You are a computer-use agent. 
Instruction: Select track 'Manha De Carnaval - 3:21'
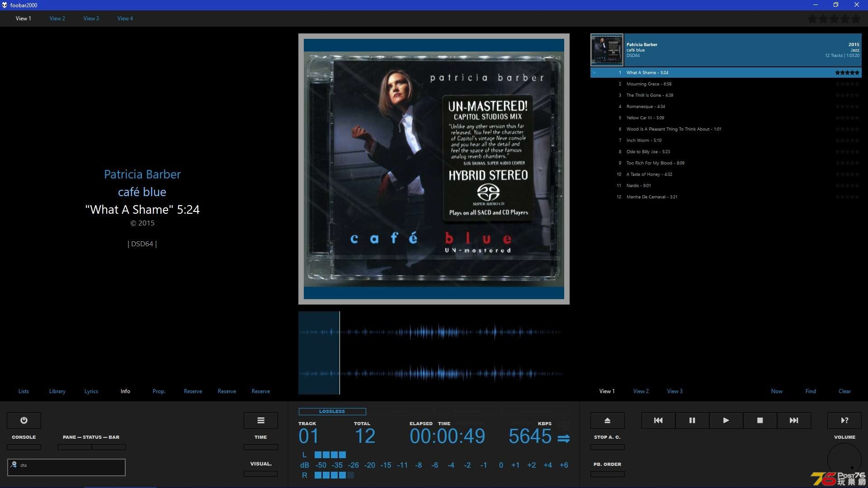(726, 197)
